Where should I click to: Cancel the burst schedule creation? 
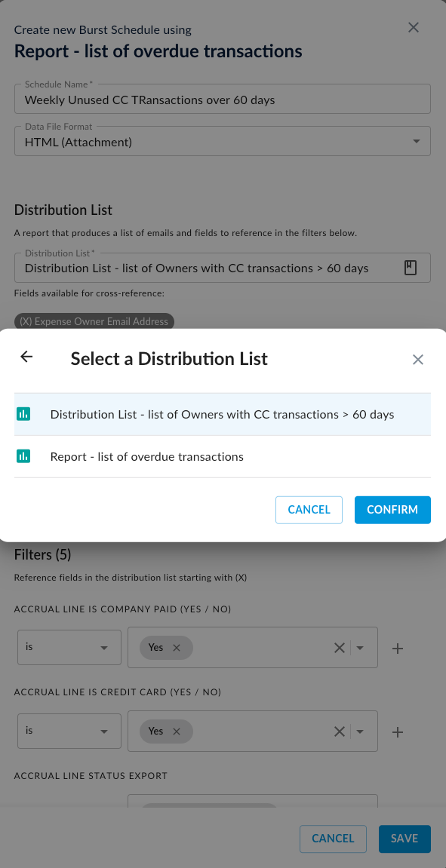(333, 839)
